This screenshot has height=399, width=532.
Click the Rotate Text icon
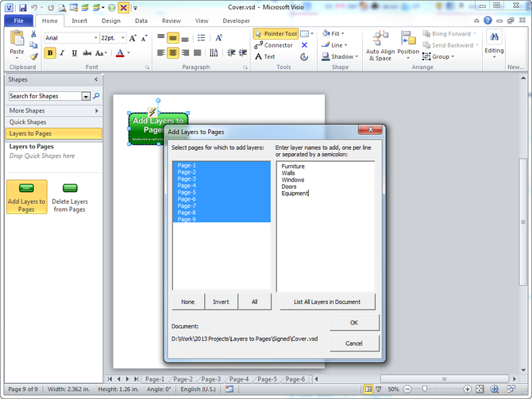[x=219, y=37]
